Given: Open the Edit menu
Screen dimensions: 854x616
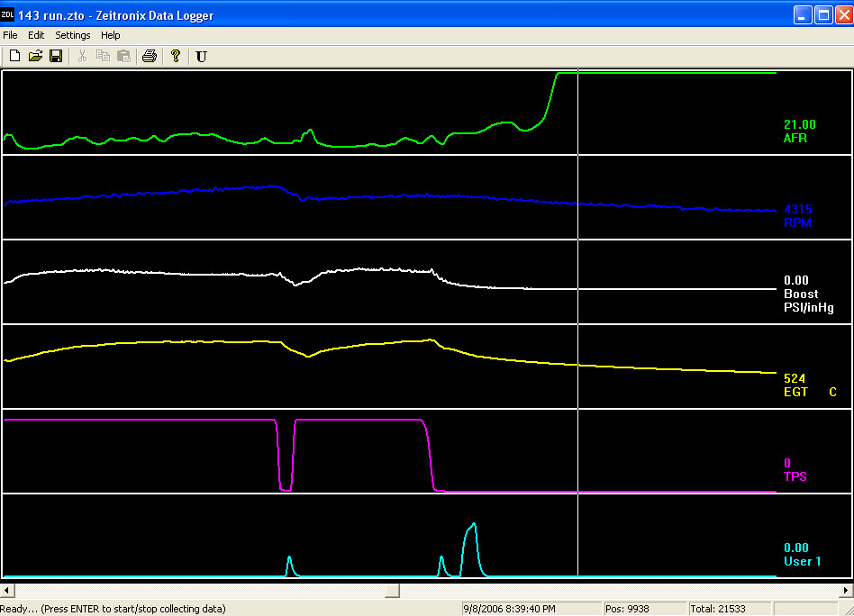Looking at the screenshot, I should pyautogui.click(x=36, y=35).
